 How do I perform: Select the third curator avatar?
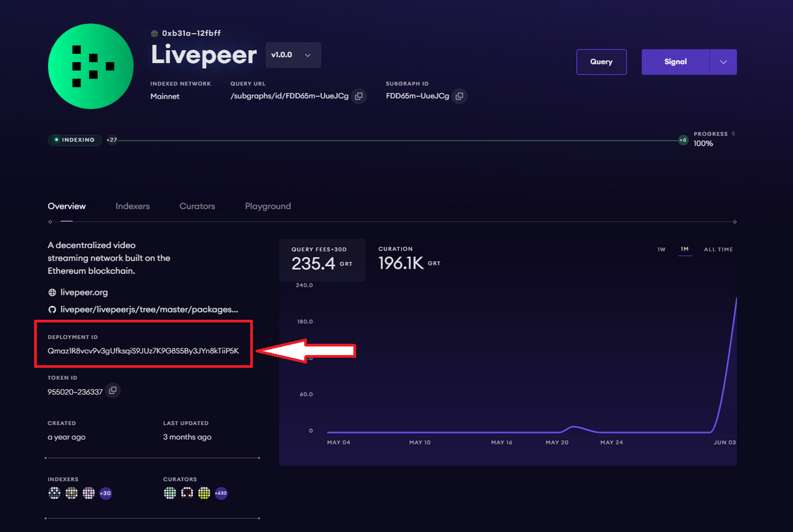[x=204, y=493]
